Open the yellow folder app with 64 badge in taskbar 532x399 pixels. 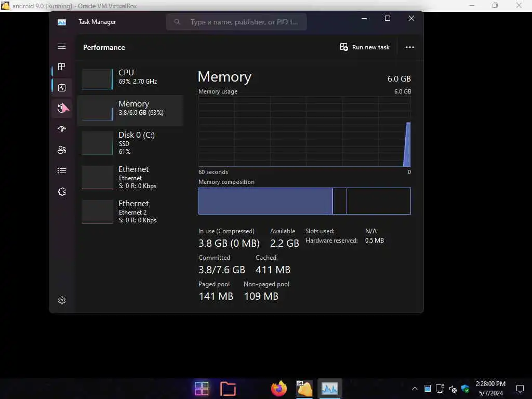coord(304,389)
